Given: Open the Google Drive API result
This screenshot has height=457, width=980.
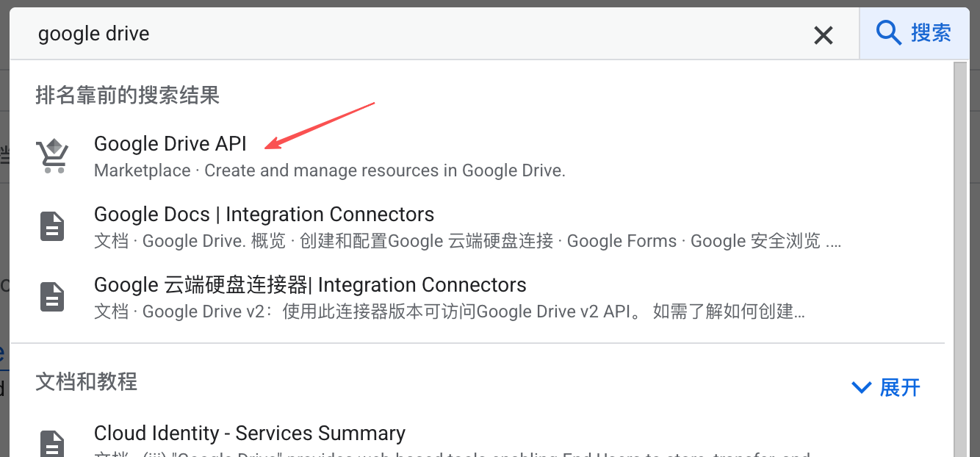Looking at the screenshot, I should click(x=170, y=143).
